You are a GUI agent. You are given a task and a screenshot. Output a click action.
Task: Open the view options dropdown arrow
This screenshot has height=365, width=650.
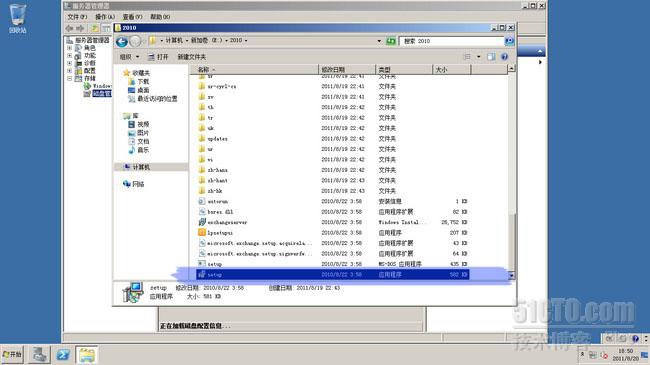pyautogui.click(x=478, y=57)
